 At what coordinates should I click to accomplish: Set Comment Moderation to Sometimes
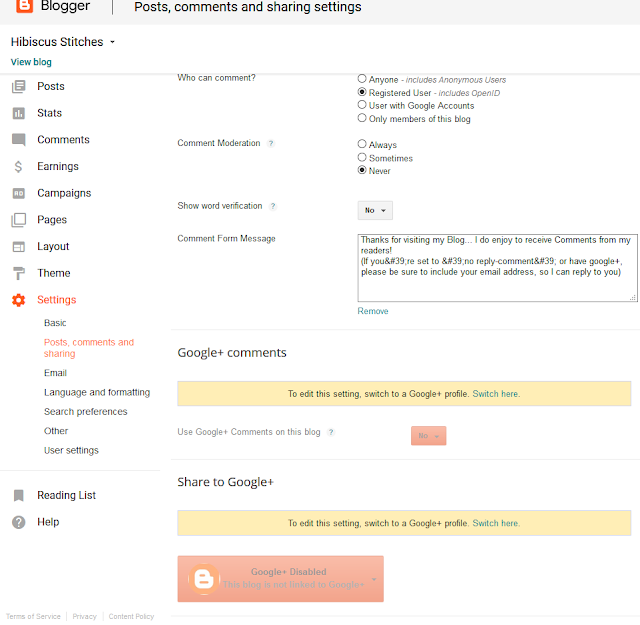click(x=362, y=157)
